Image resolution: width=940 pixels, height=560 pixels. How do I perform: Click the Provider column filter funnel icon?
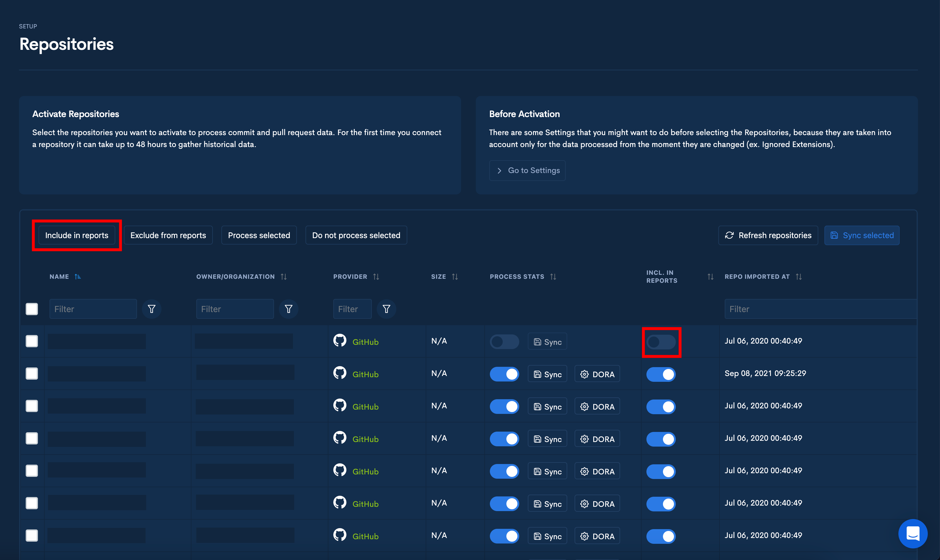(386, 309)
